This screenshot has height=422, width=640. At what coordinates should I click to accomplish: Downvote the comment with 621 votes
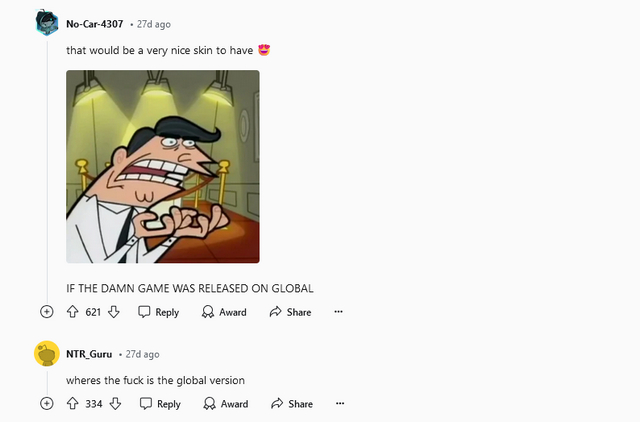click(x=113, y=312)
